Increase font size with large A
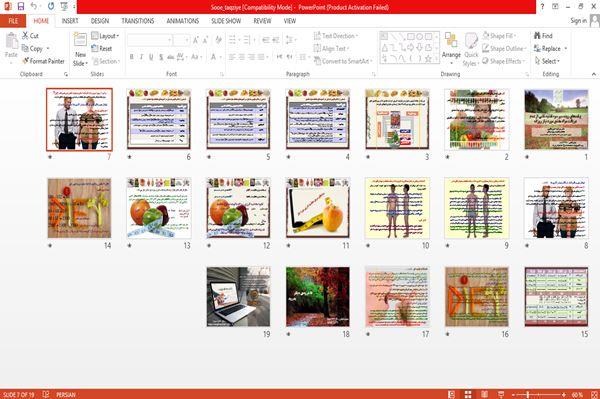Screen dimensions: 600x399 [196, 40]
